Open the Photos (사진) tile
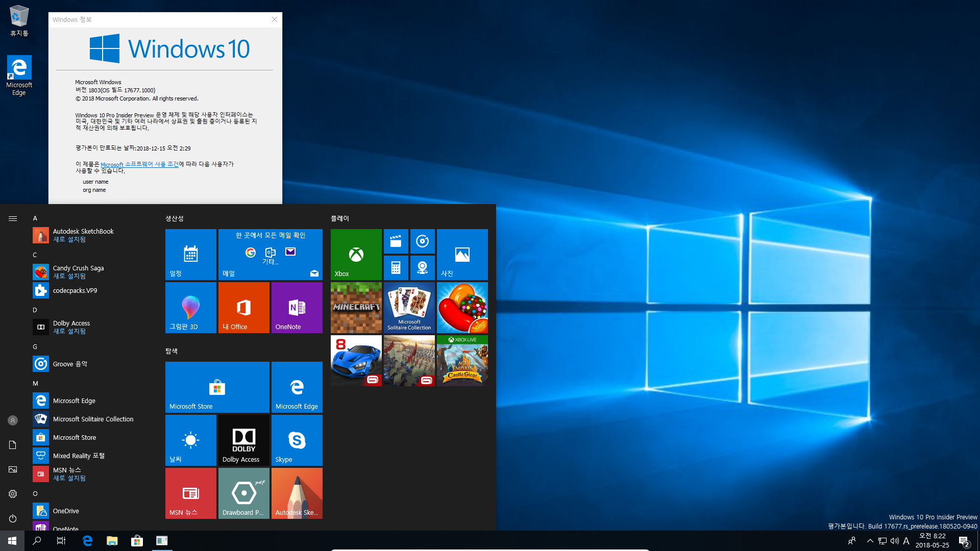This screenshot has height=551, width=980. [462, 254]
